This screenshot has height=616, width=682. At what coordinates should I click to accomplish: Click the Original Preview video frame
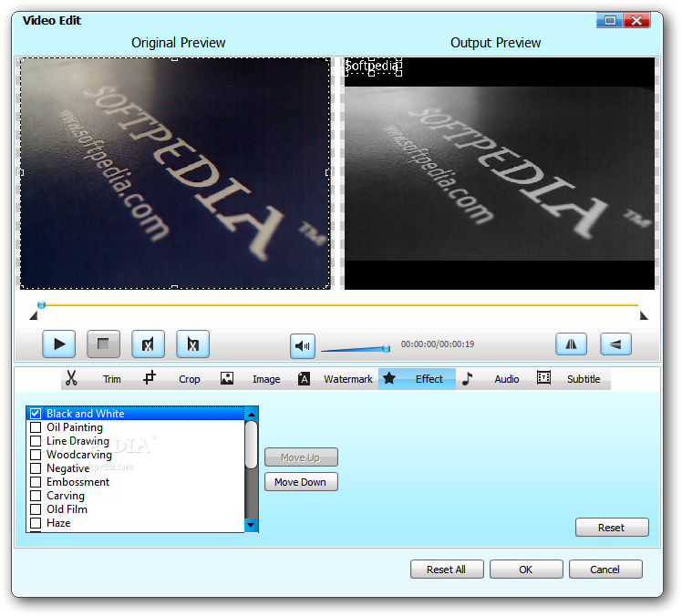[x=175, y=173]
